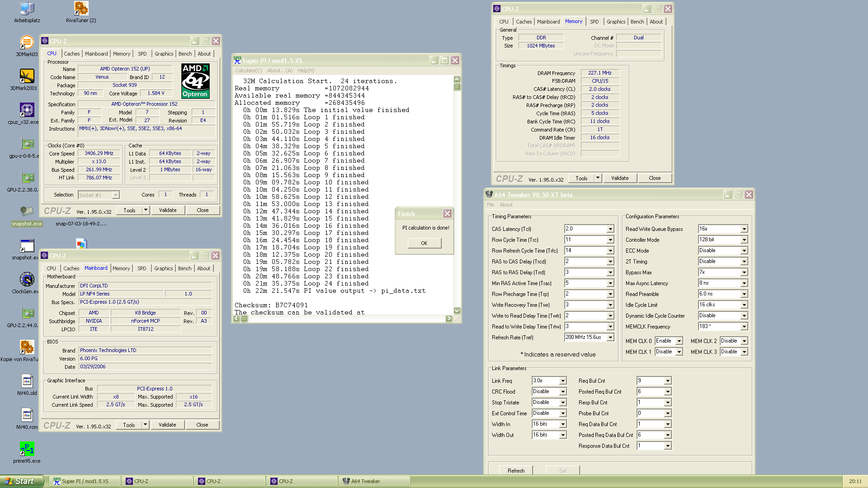This screenshot has height=488, width=868.
Task: Open the GPU-Z.2.44.0 desktop icon
Action: (27, 317)
